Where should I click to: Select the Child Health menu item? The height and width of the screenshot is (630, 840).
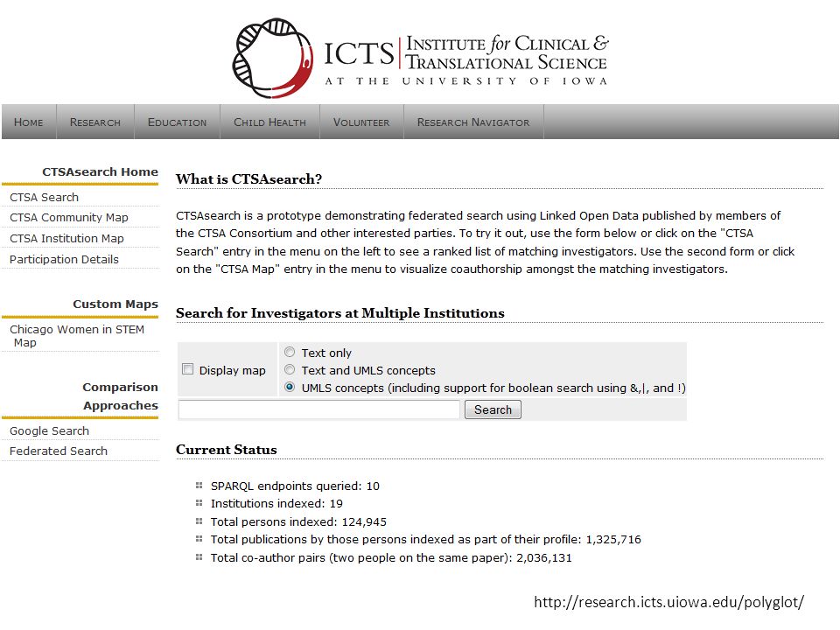pyautogui.click(x=270, y=122)
